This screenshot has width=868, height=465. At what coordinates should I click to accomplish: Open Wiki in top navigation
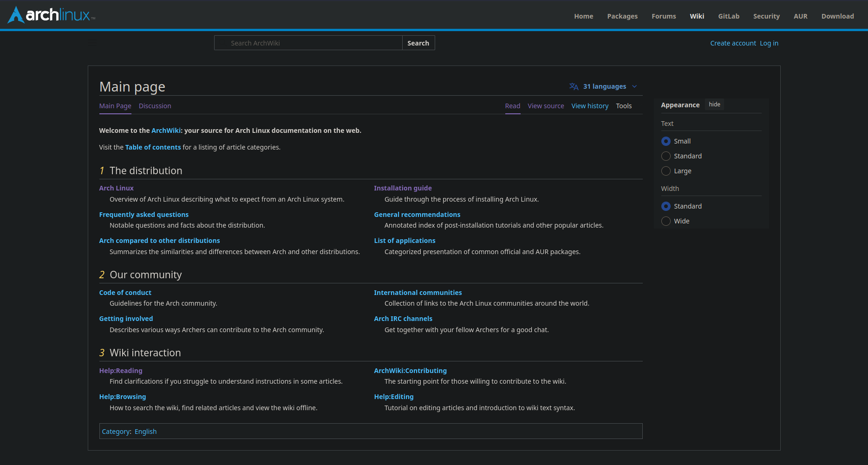697,16
